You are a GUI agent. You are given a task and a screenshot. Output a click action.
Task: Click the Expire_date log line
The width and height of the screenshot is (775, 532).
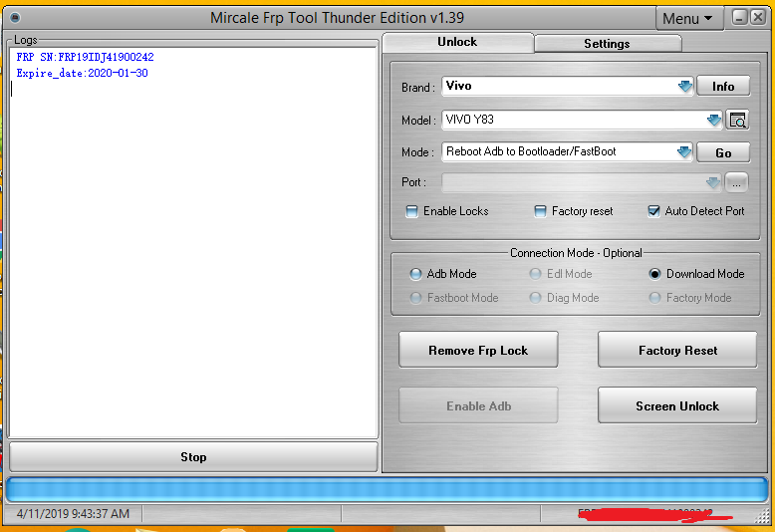(82, 73)
